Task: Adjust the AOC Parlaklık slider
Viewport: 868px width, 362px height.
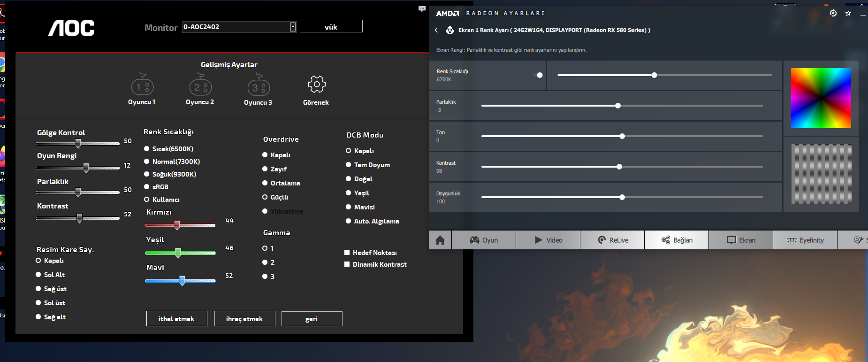Action: coord(78,192)
